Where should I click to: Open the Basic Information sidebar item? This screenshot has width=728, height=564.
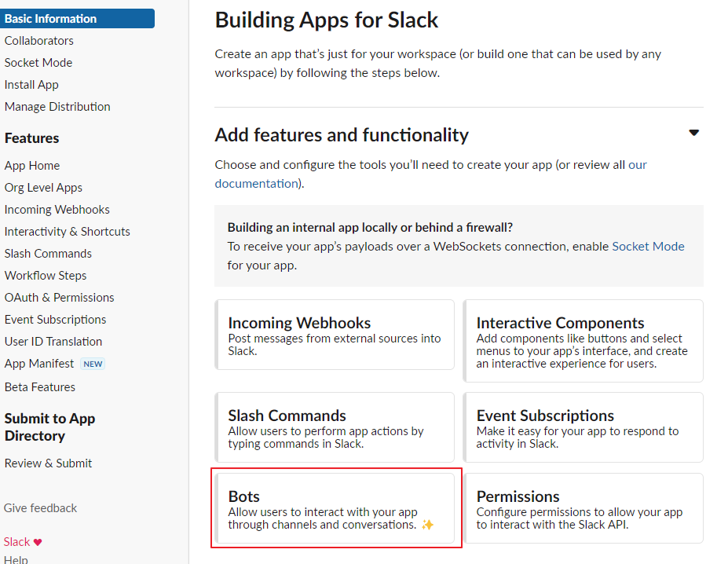(77, 19)
